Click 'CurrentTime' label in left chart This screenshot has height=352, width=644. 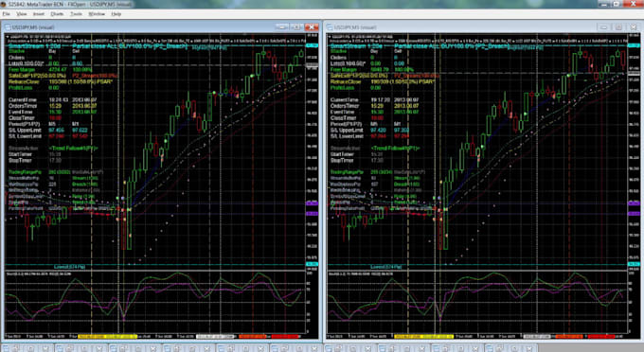click(x=23, y=99)
